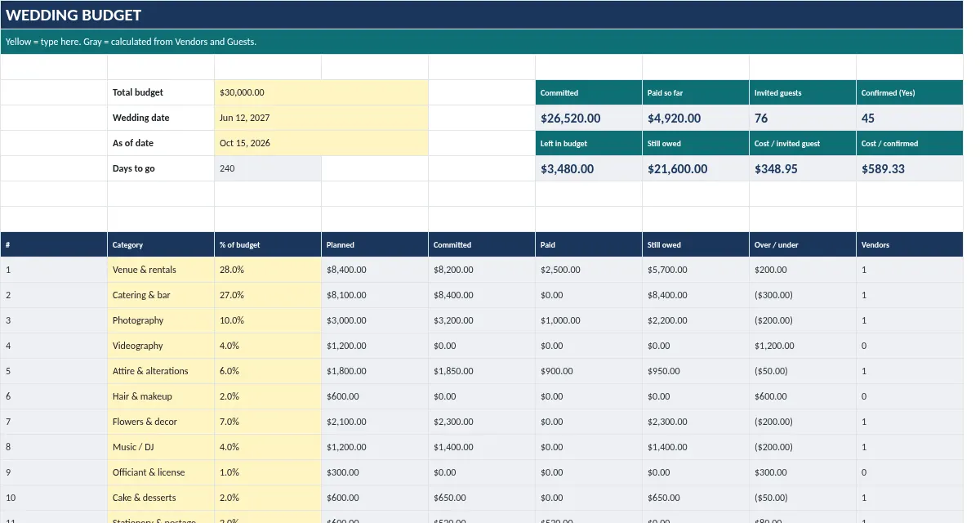Select the Confirmed (Yes) count 45

pyautogui.click(x=910, y=118)
